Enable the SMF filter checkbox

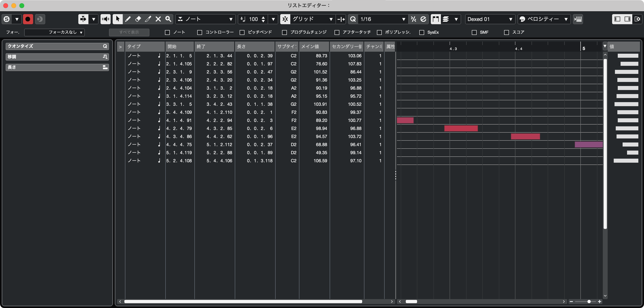(x=474, y=32)
